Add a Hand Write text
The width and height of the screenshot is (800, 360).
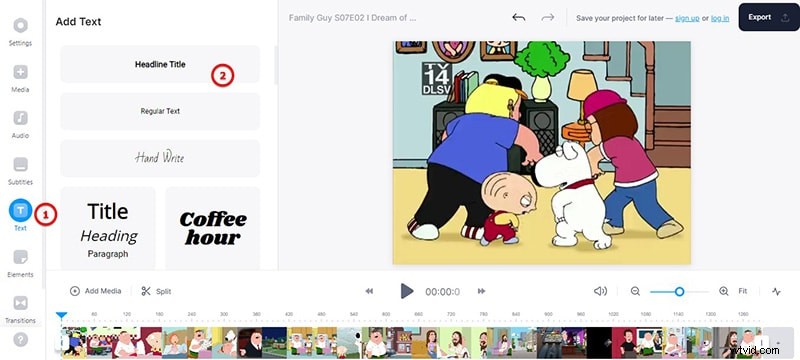click(x=160, y=158)
